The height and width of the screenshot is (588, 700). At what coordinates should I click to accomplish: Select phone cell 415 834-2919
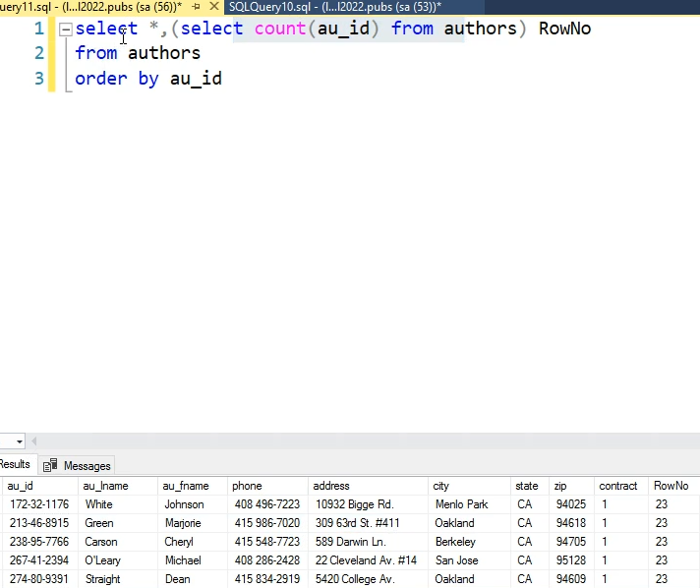pos(267,579)
